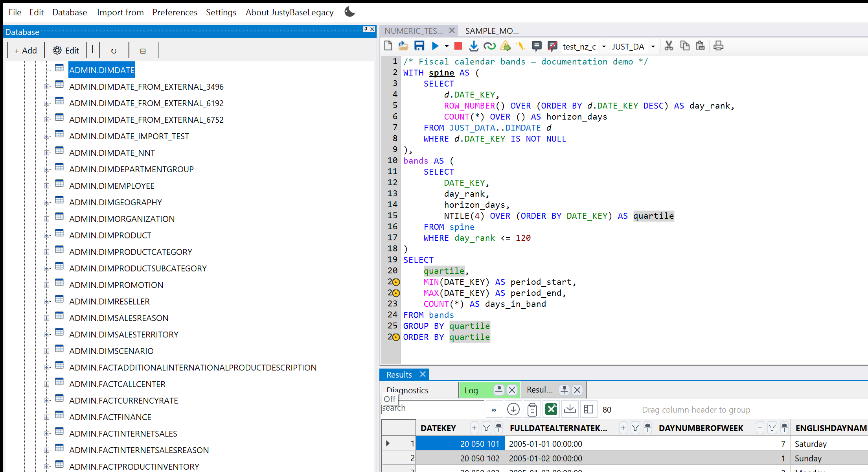Stop query execution with the red square
The height and width of the screenshot is (472, 868).
[x=458, y=46]
